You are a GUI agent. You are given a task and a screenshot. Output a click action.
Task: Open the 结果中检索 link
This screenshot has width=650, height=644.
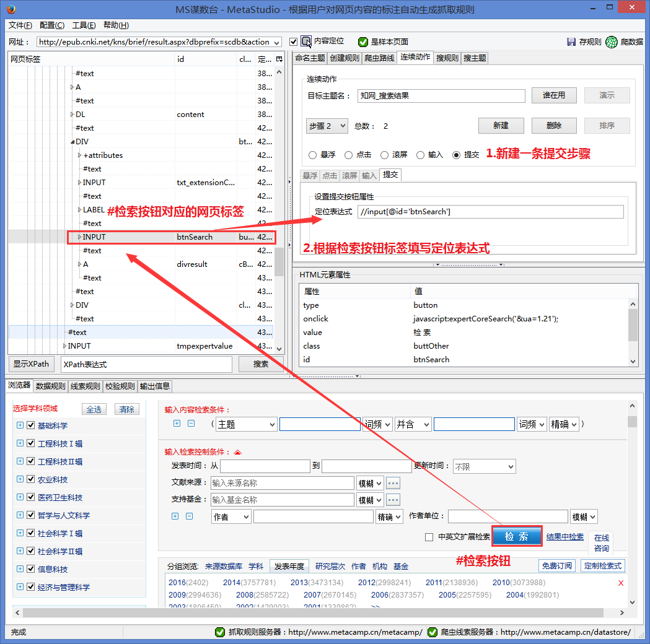564,537
